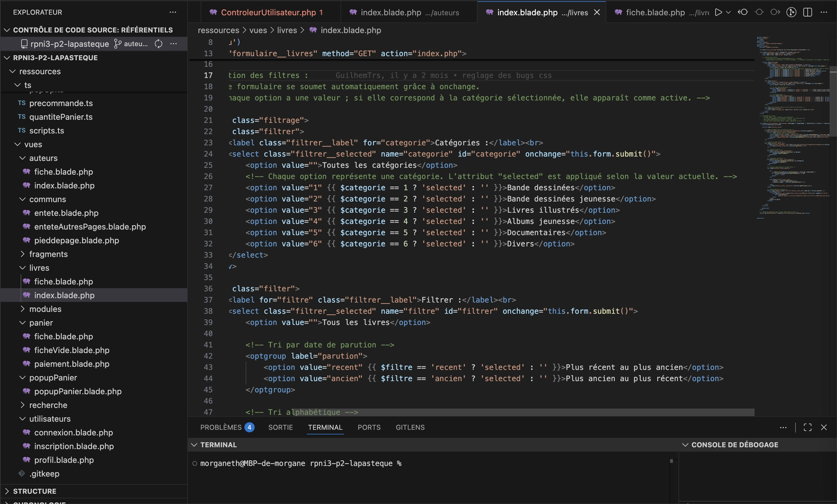Select the git branch auteu… indicator
The width and height of the screenshot is (837, 504).
tap(131, 44)
